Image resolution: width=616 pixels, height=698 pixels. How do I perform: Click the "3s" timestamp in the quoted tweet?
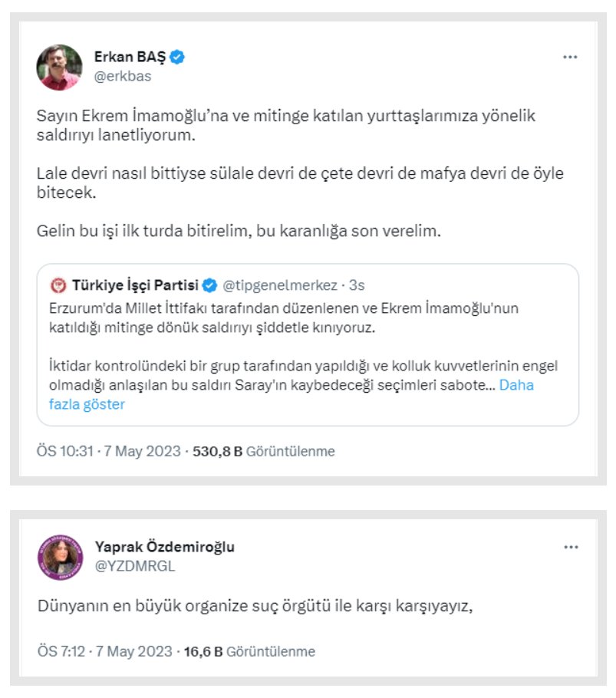357,286
